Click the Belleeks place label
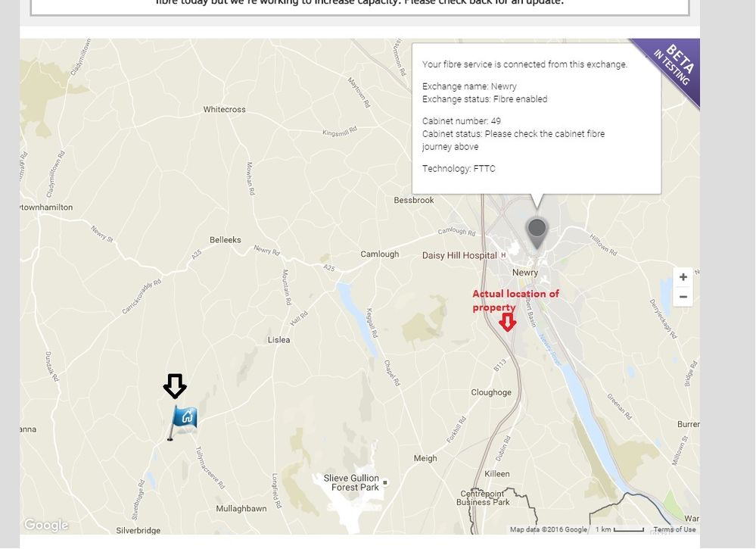Image resolution: width=756 pixels, height=549 pixels. coord(226,240)
